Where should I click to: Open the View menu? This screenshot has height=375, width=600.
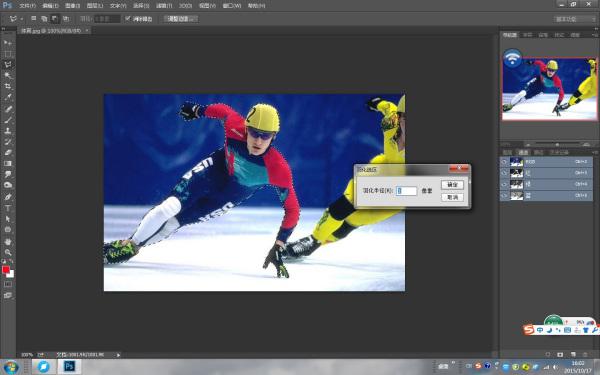(x=207, y=6)
